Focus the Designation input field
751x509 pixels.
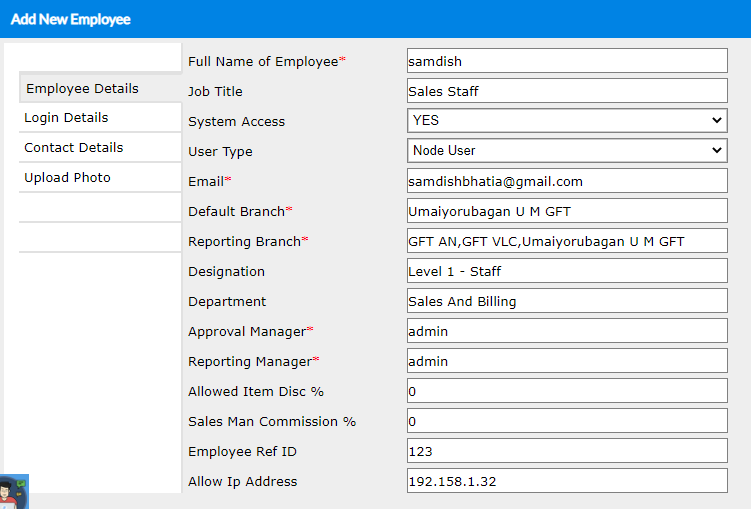pyautogui.click(x=567, y=271)
